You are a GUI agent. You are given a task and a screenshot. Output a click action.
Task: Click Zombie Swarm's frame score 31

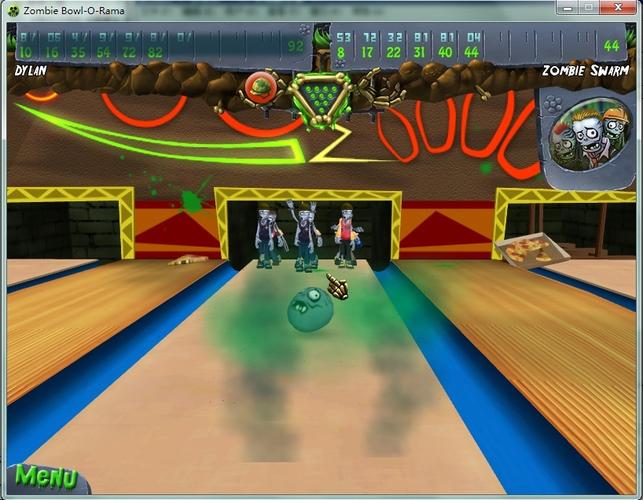pyautogui.click(x=419, y=53)
